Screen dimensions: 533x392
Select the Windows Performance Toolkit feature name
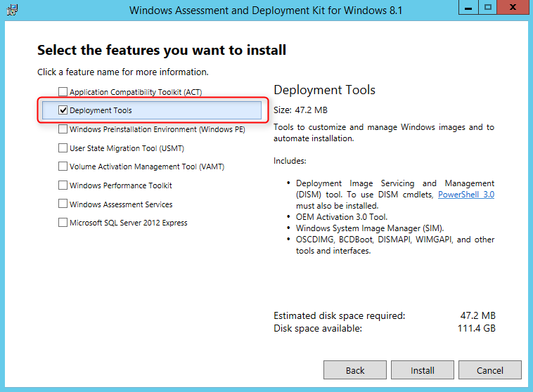coord(121,185)
